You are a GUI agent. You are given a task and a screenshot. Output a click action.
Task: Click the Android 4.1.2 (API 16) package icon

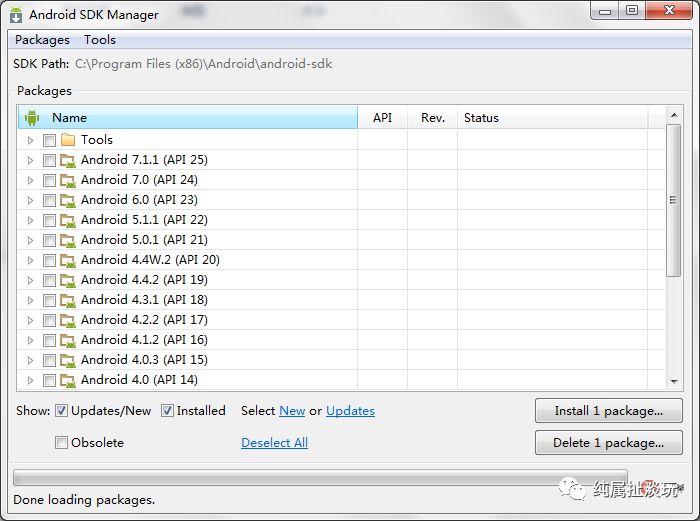[x=68, y=340]
